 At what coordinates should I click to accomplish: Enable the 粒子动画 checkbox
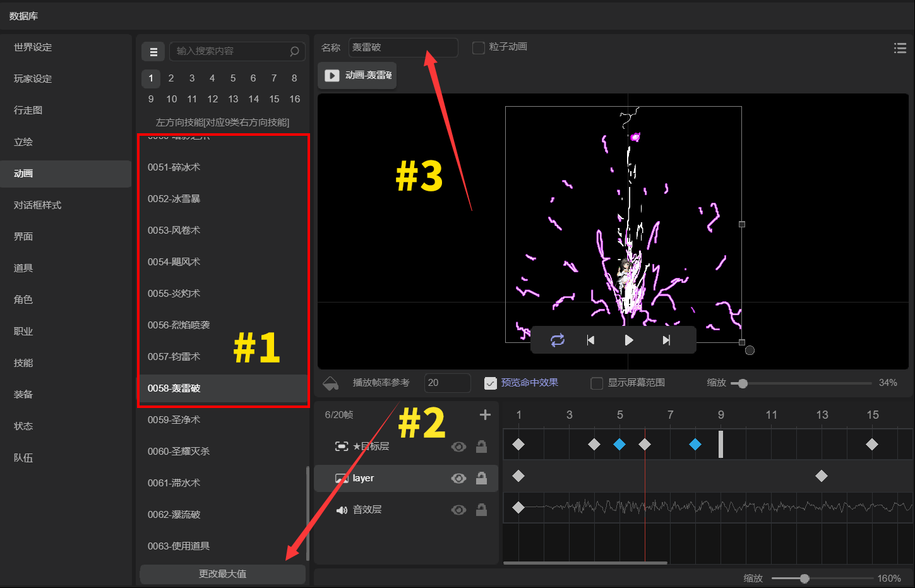(479, 47)
